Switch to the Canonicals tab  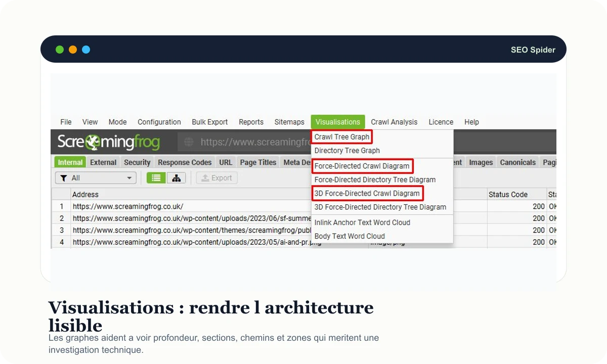517,162
